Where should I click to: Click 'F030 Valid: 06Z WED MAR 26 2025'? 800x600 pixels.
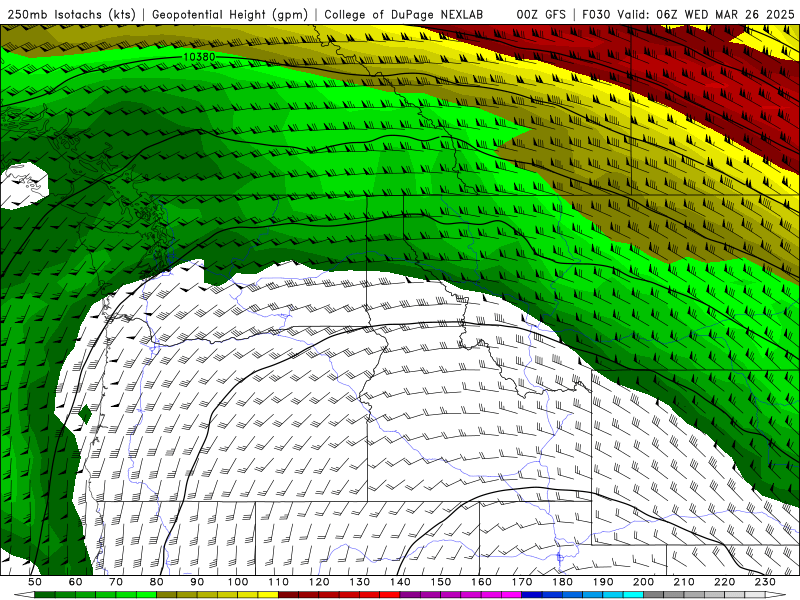point(688,14)
